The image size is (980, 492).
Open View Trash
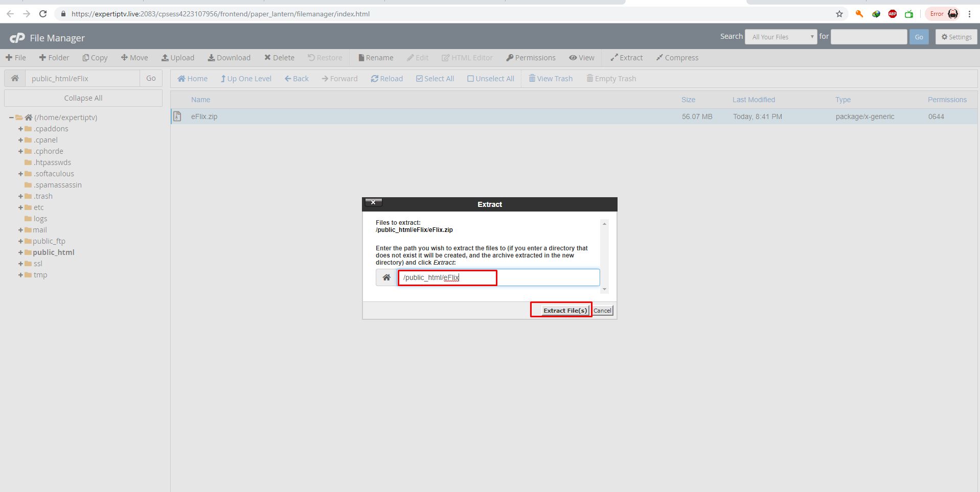click(551, 79)
